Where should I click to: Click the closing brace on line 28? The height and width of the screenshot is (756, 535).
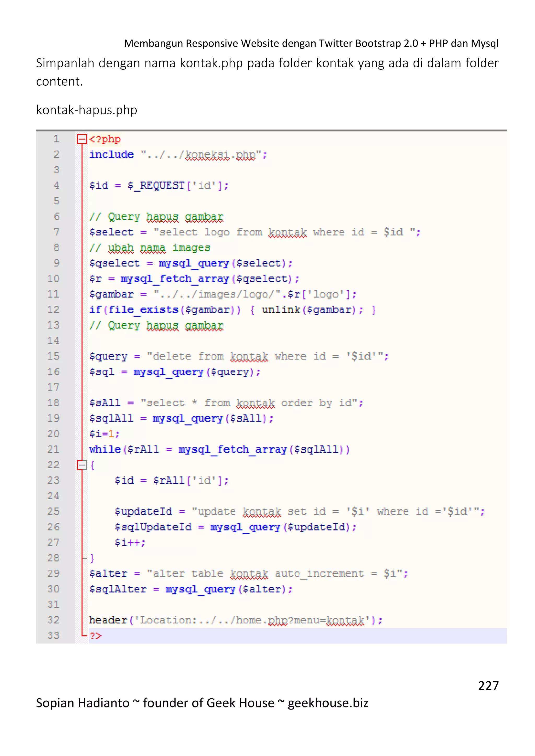(92, 558)
